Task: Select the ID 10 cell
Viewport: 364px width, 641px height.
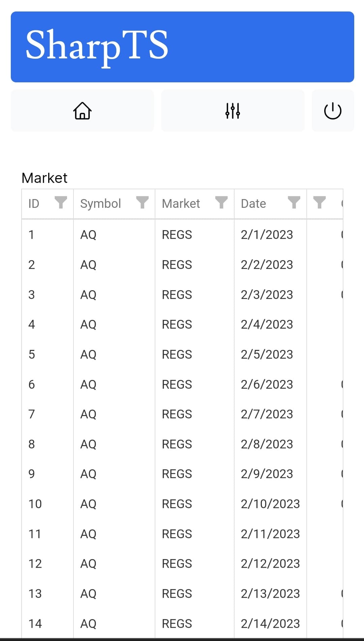Action: point(35,504)
